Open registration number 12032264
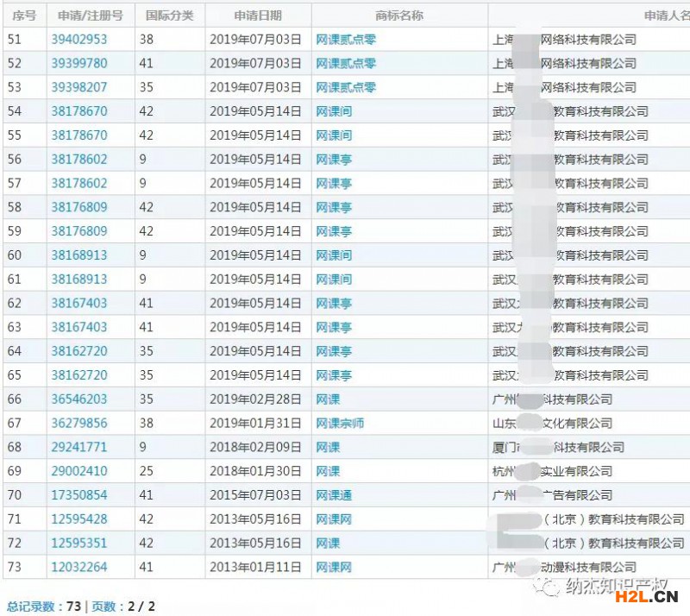 point(79,567)
